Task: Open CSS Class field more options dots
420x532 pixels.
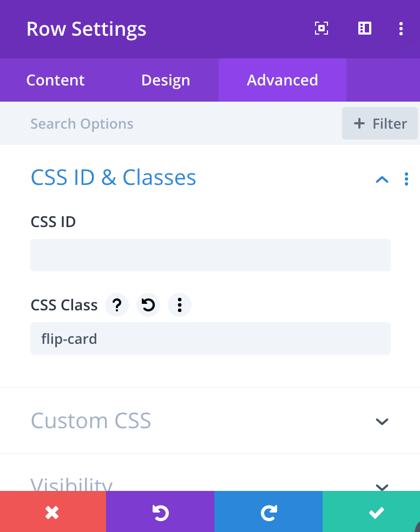Action: (x=180, y=305)
